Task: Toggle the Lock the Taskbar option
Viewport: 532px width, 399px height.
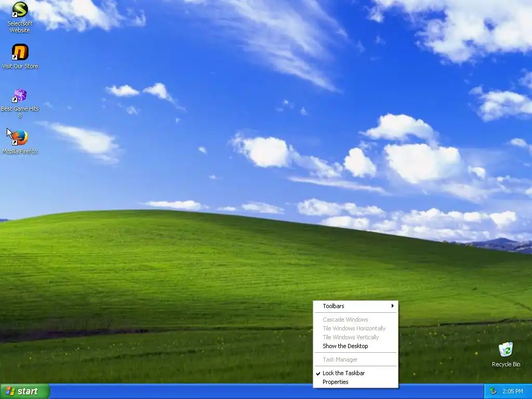Action: (355, 373)
